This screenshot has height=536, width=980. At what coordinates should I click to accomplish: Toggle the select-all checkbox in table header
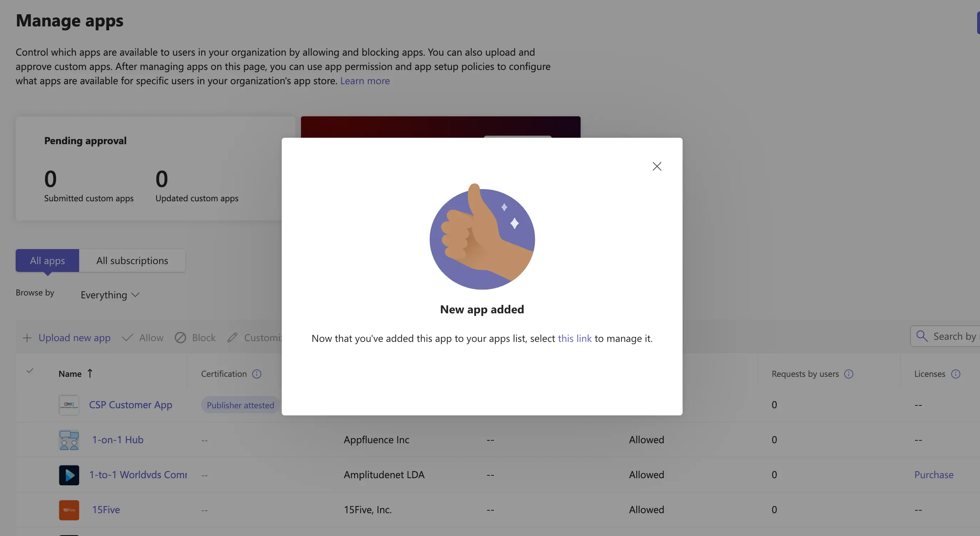point(30,371)
